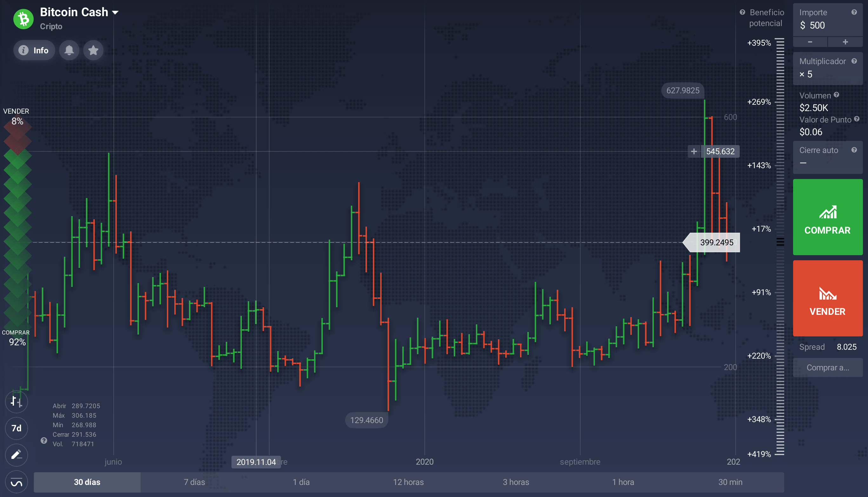Click the help icon beside OHLC data
This screenshot has height=497, width=868.
coord(44,440)
